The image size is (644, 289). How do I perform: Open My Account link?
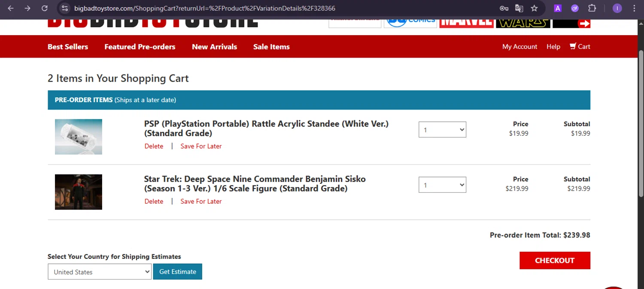(519, 47)
